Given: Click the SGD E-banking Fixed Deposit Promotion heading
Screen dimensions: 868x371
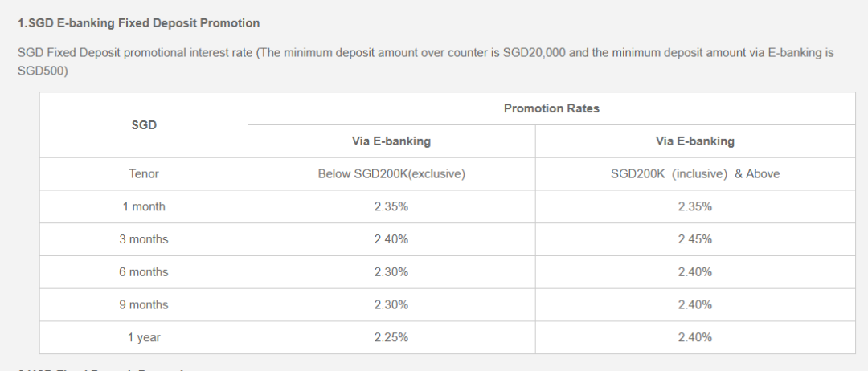Looking at the screenshot, I should click(x=138, y=23).
